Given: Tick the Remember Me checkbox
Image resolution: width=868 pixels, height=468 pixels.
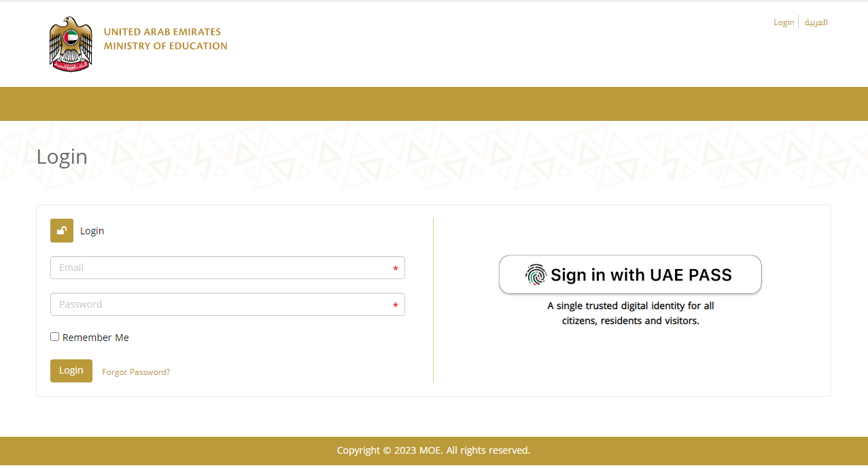Looking at the screenshot, I should [x=55, y=337].
